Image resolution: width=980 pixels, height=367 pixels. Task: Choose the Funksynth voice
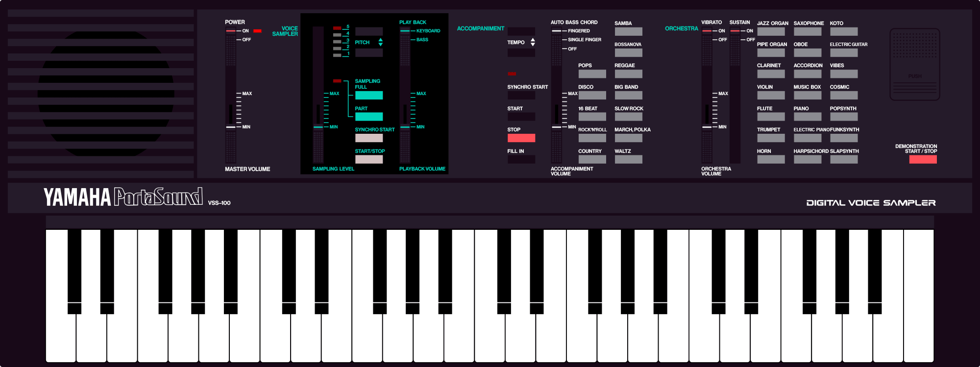pos(844,138)
